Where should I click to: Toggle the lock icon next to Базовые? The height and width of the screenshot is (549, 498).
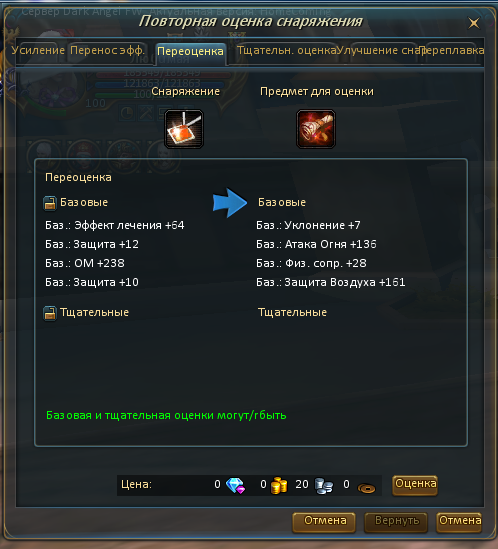[x=50, y=203]
